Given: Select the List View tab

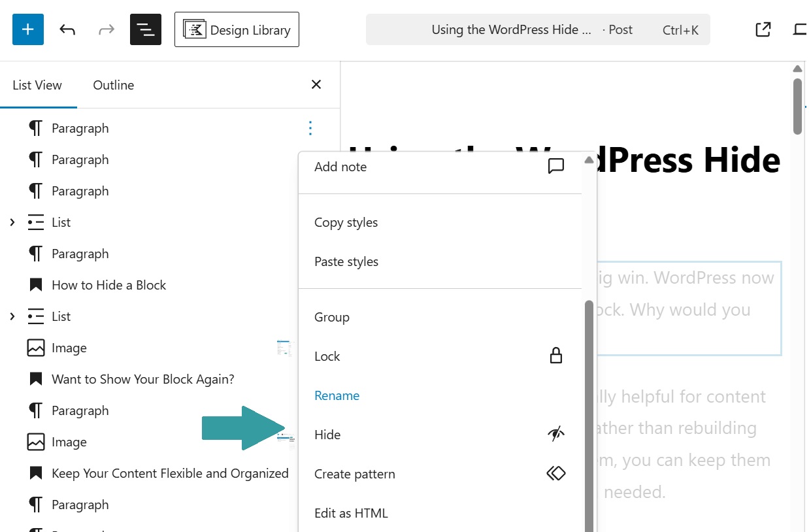Looking at the screenshot, I should (37, 85).
